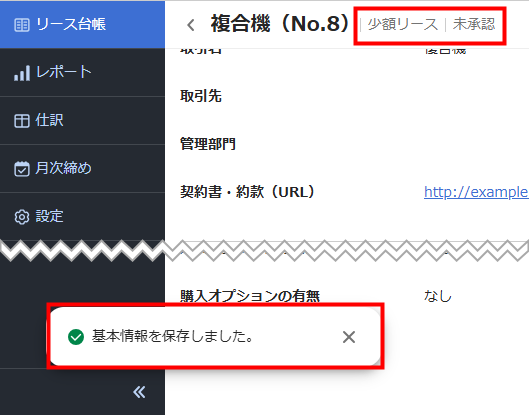
Task: Click the 契約書・約款（URL）field label
Action: (247, 192)
